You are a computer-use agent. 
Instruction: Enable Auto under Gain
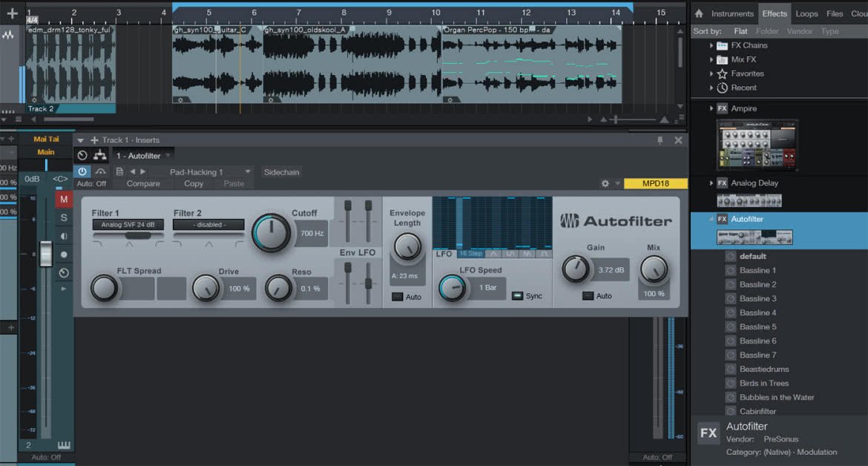588,296
